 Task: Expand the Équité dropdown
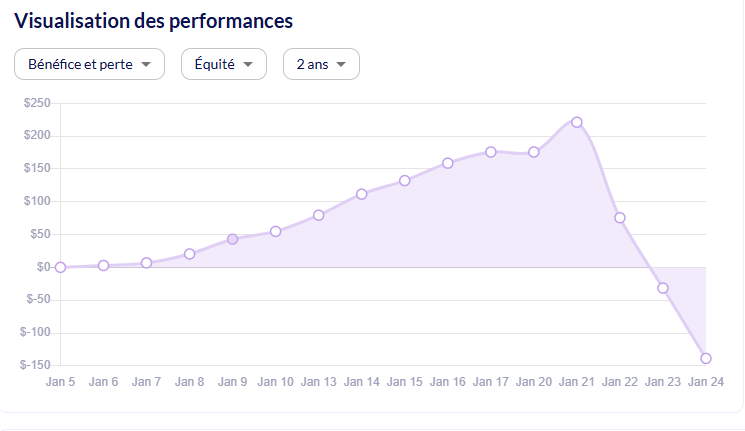click(223, 64)
